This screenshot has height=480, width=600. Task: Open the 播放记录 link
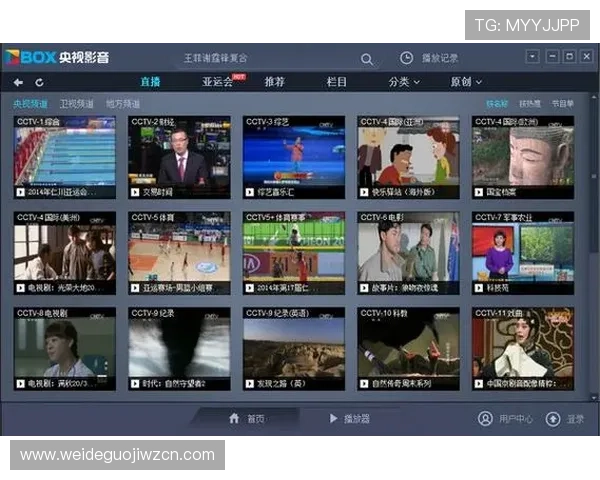pos(440,58)
